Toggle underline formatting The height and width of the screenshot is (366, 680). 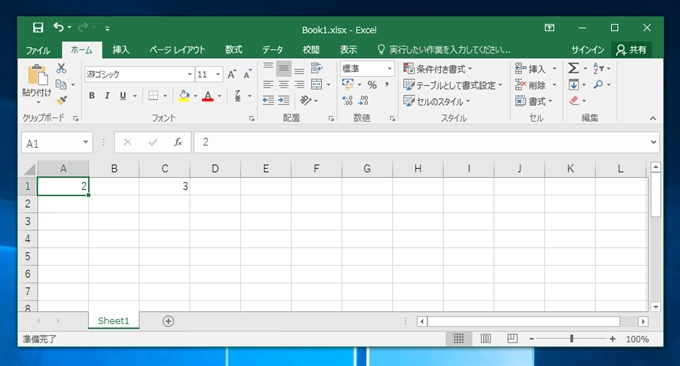point(123,95)
